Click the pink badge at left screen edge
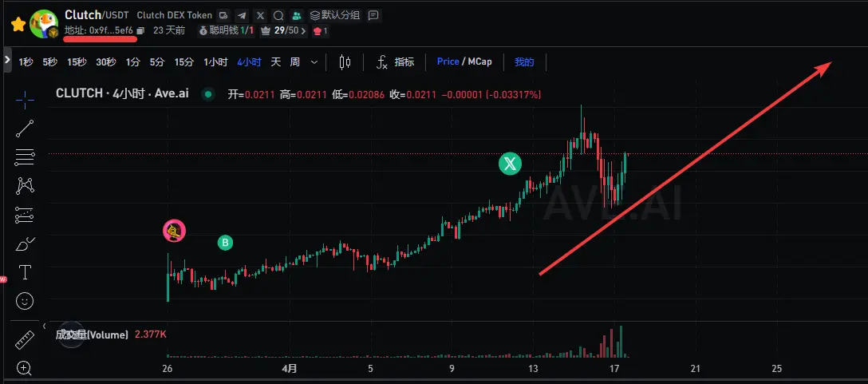The height and width of the screenshot is (384, 868). pyautogui.click(x=2, y=280)
